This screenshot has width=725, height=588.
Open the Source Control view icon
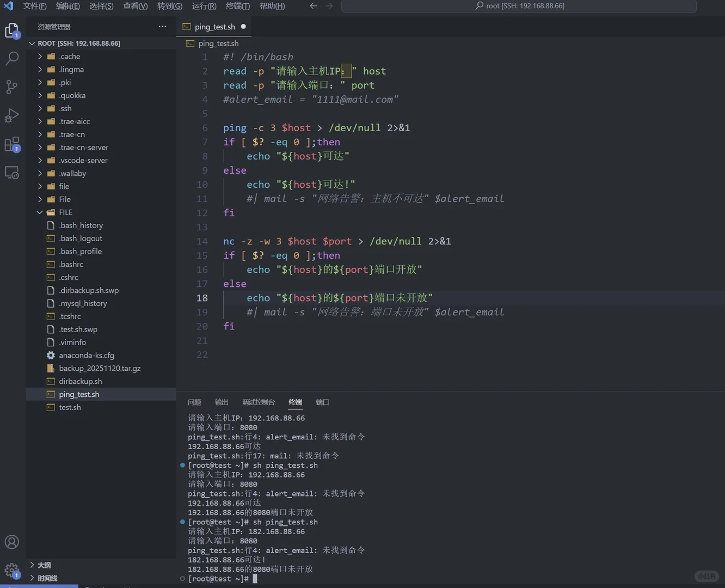click(12, 87)
